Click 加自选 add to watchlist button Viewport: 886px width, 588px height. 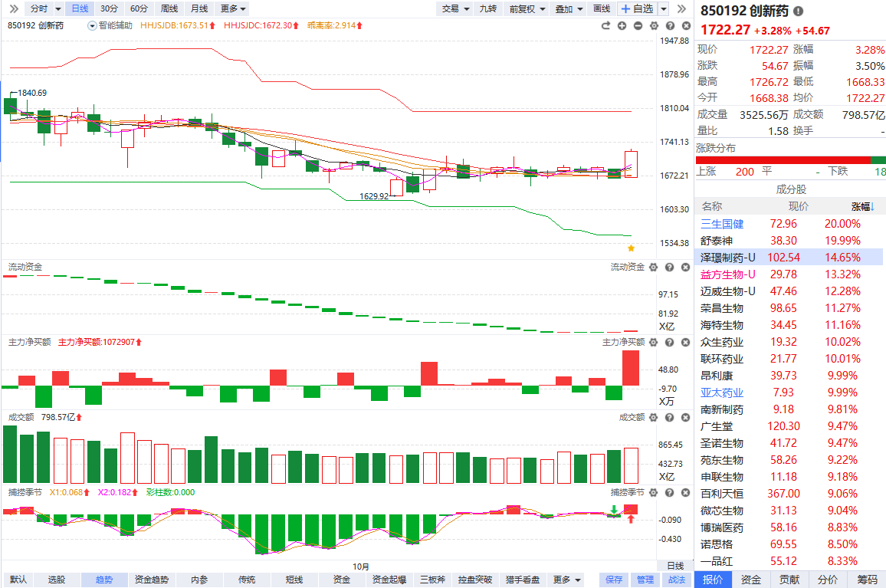(x=638, y=8)
